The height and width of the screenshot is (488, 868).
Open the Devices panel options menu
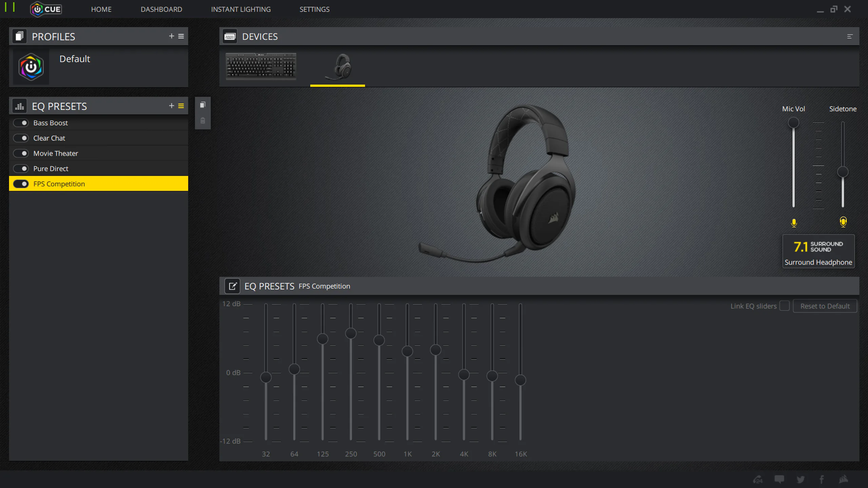click(x=850, y=36)
